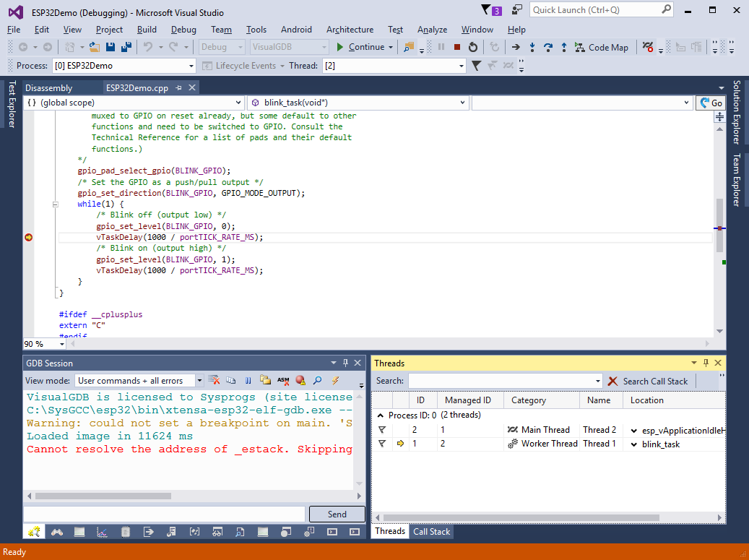Step Into the current statement

point(532,47)
